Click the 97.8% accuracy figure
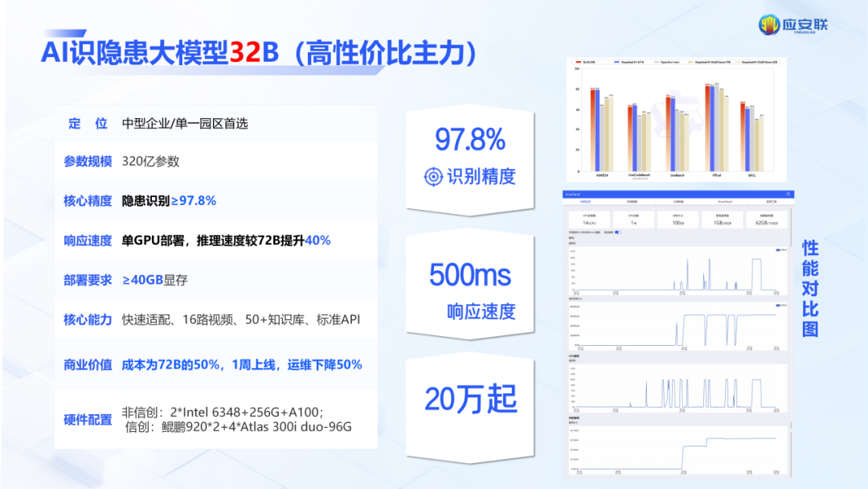868x489 pixels. [470, 139]
